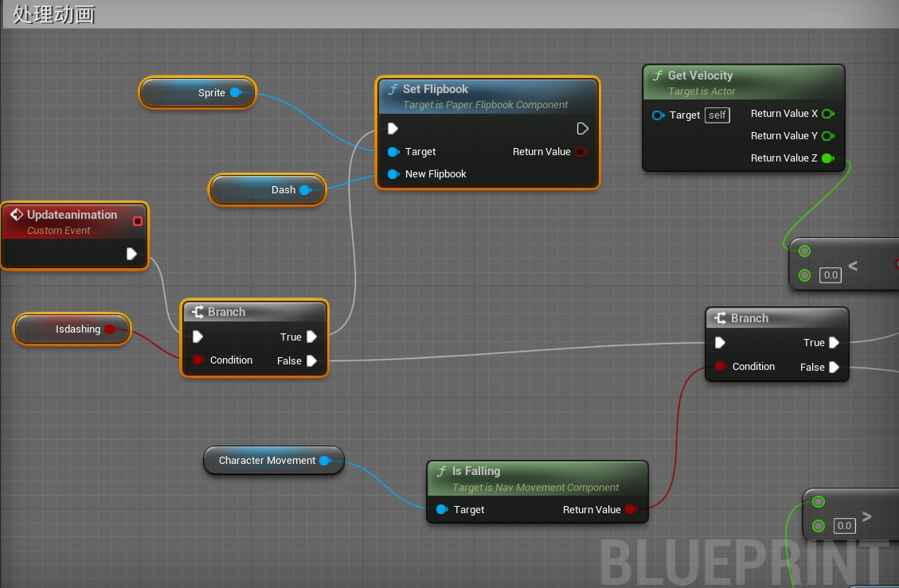Image resolution: width=899 pixels, height=588 pixels.
Task: Click the Updateanimation event red delegate pin
Action: (x=138, y=220)
